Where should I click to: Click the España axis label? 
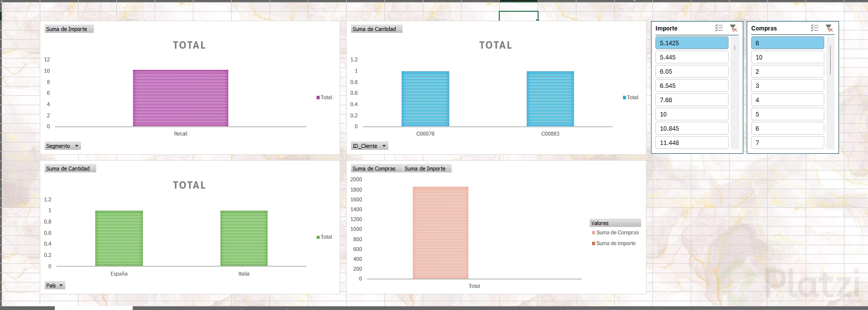tap(119, 274)
